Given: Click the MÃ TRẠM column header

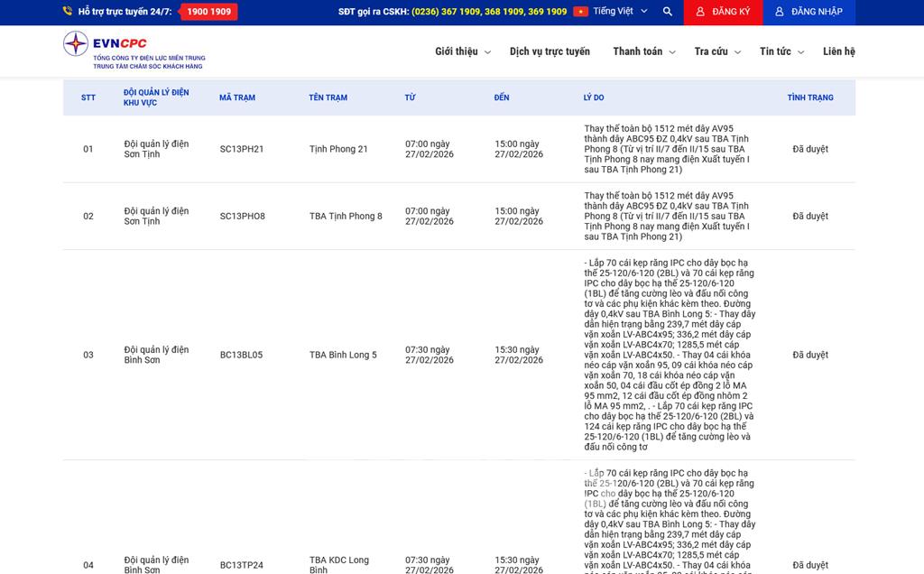Looking at the screenshot, I should point(237,97).
